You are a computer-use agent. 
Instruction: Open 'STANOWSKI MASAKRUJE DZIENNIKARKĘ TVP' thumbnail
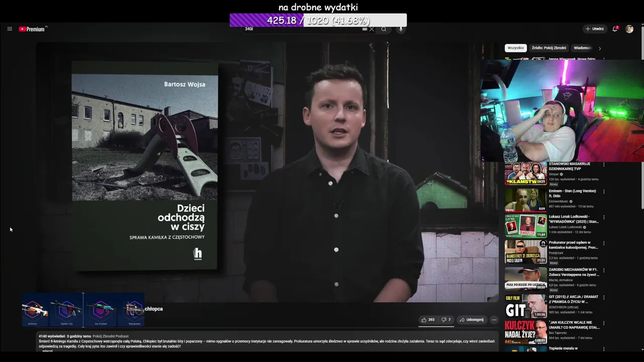point(526,173)
